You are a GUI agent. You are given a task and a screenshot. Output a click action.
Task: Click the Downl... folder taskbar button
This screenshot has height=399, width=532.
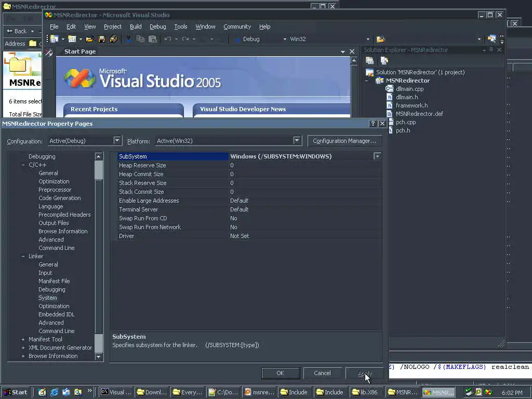(x=152, y=392)
